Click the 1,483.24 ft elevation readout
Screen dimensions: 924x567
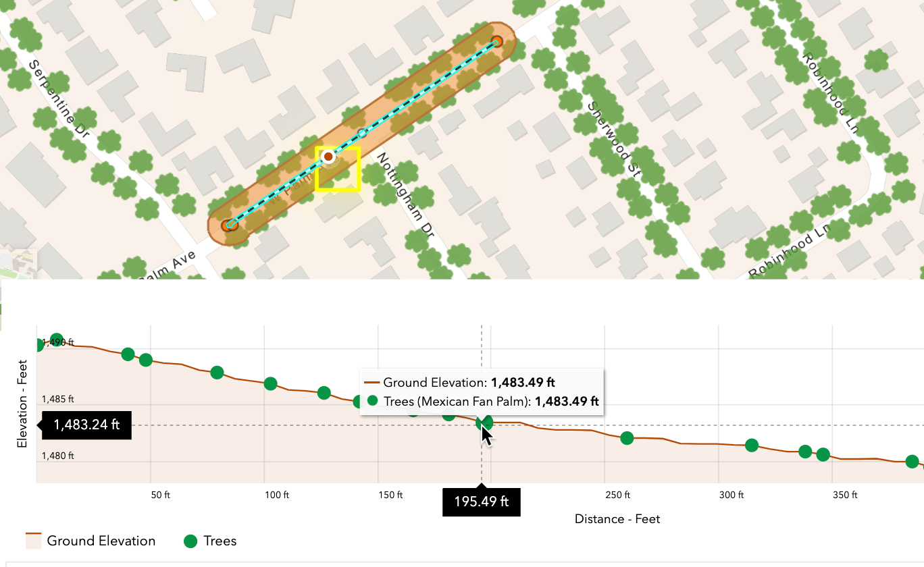coord(86,425)
